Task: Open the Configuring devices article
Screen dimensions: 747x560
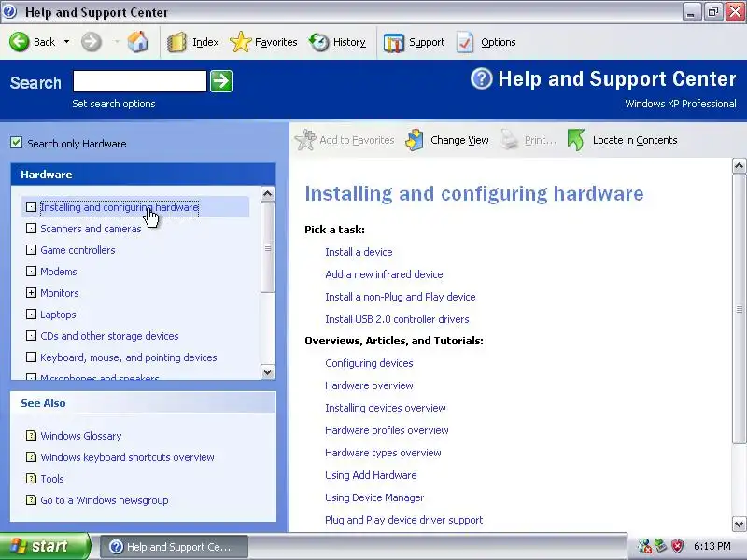Action: tap(369, 363)
